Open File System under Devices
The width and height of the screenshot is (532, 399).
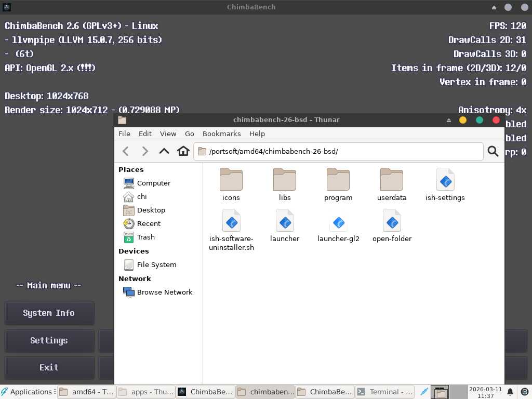tap(150, 264)
